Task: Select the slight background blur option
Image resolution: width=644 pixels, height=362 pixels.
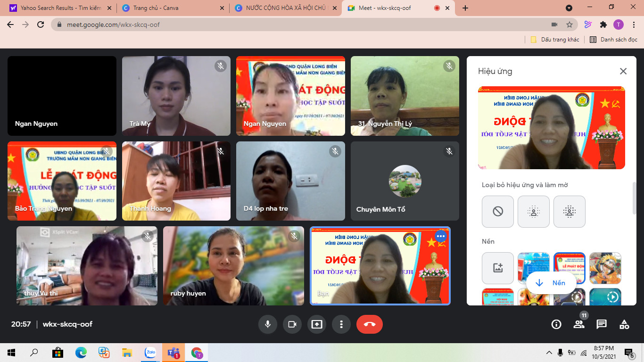Action: (534, 212)
